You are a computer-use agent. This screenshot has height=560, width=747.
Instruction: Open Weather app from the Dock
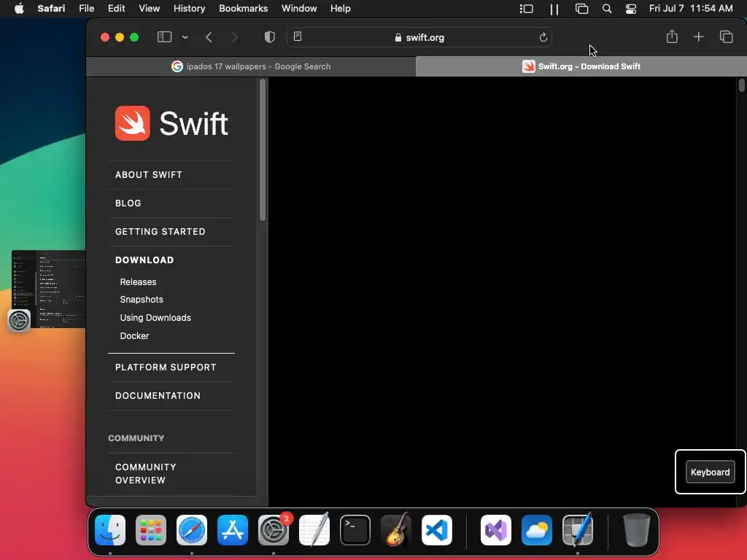click(536, 529)
